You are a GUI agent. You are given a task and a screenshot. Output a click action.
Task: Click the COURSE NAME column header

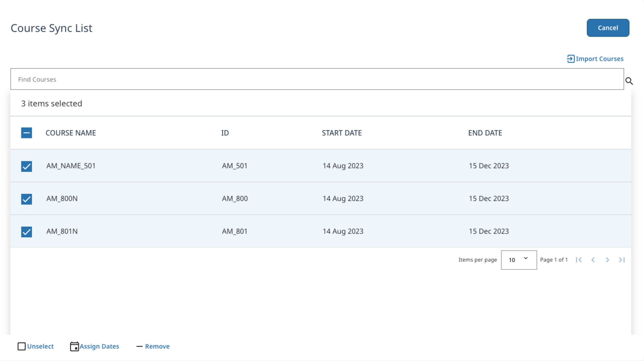(71, 133)
